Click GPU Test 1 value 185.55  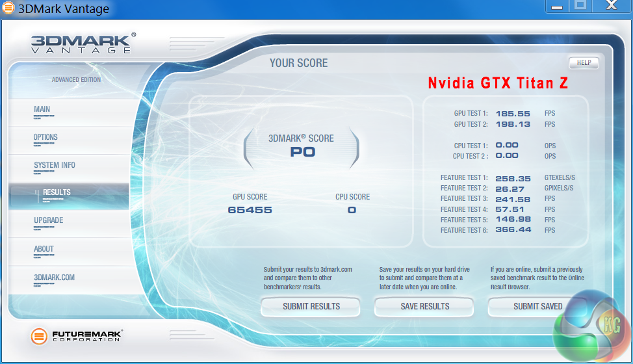(513, 114)
